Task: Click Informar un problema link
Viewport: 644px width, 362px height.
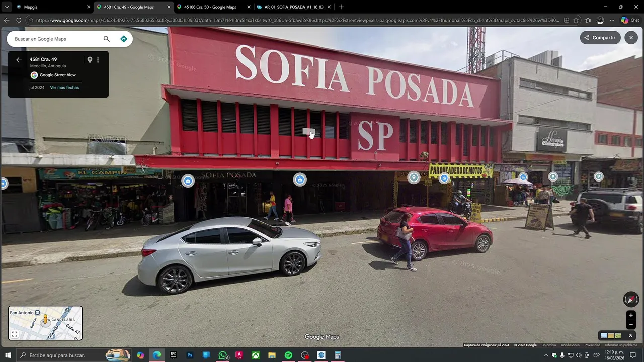Action: 621,345
